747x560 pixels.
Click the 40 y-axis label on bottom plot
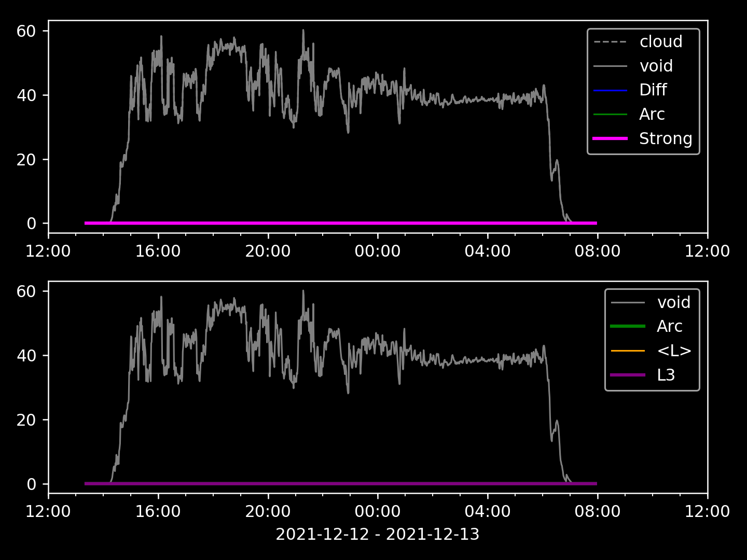pyautogui.click(x=26, y=356)
